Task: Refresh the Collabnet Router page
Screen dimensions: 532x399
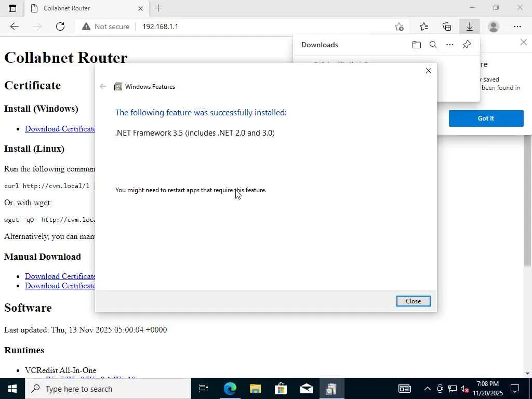Action: click(60, 26)
